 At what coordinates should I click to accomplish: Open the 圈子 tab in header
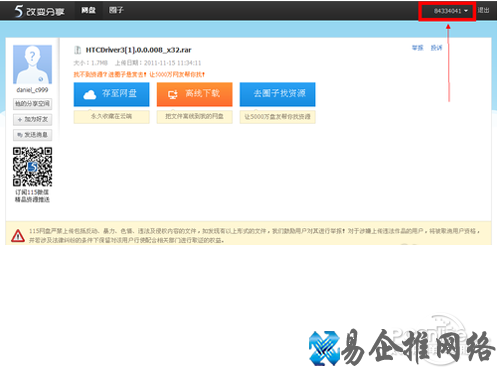point(116,10)
